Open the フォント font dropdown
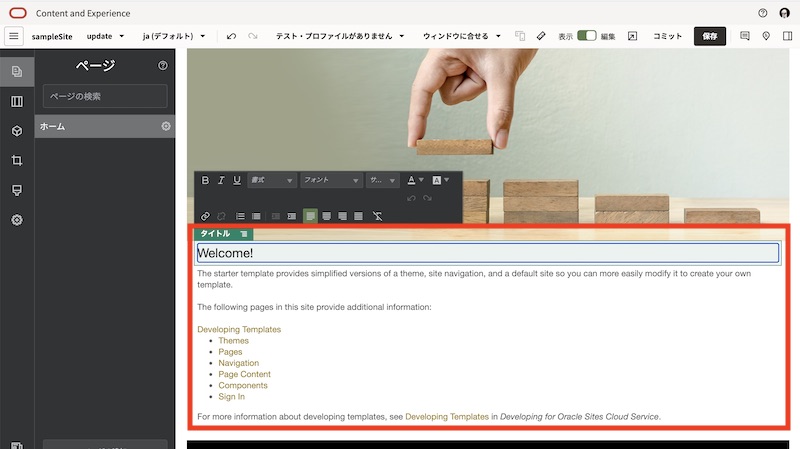The image size is (800, 449). coord(330,181)
